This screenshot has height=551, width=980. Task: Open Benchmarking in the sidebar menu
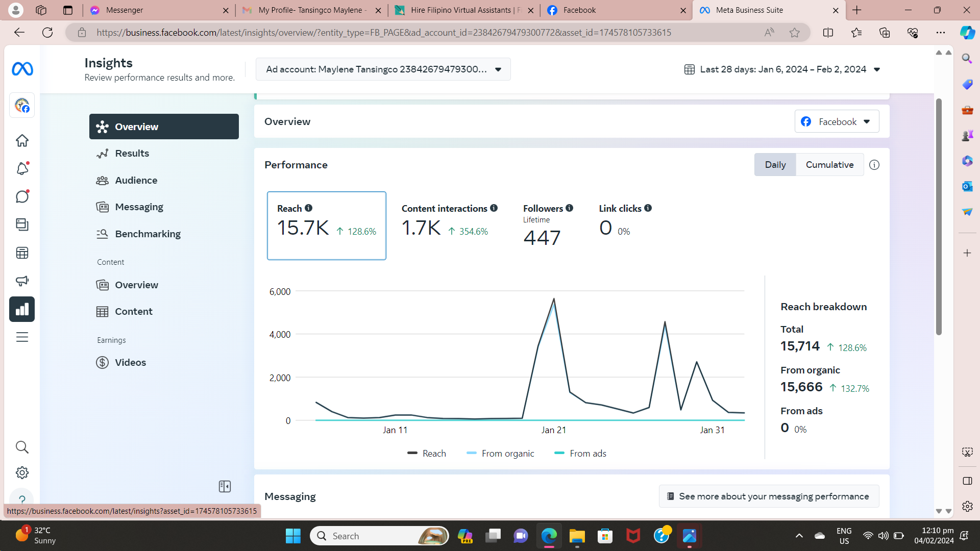point(148,234)
